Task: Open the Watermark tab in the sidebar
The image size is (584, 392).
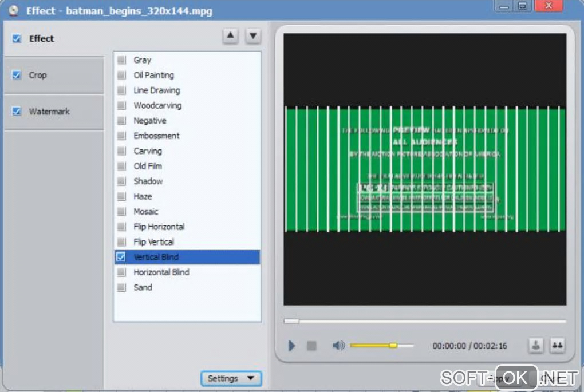Action: tap(54, 112)
